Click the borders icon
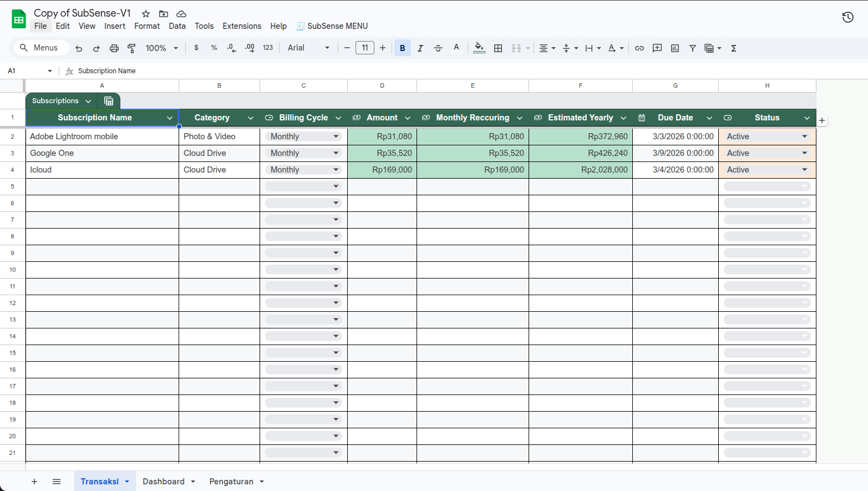The height and width of the screenshot is (491, 868). [x=498, y=48]
